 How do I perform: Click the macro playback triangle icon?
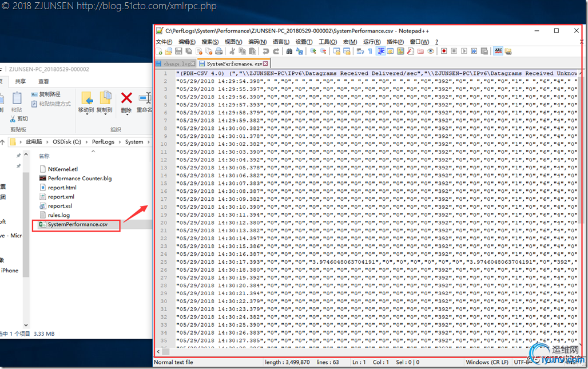coord(464,51)
